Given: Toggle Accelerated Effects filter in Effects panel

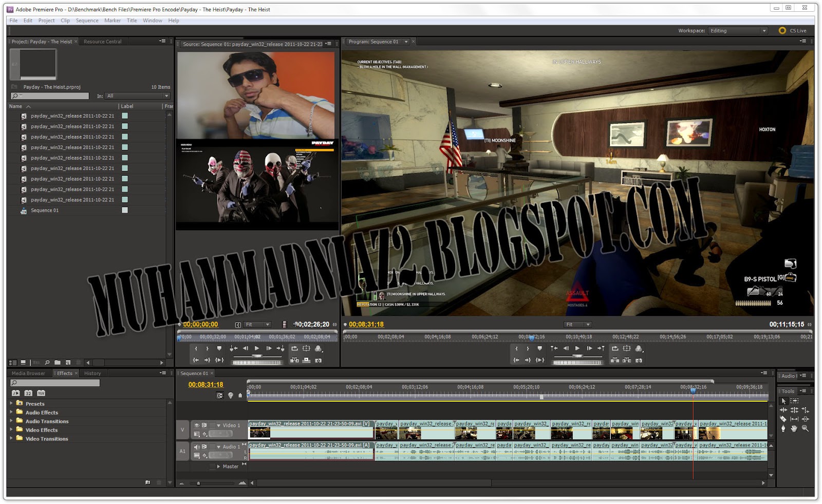Looking at the screenshot, I should (15, 393).
